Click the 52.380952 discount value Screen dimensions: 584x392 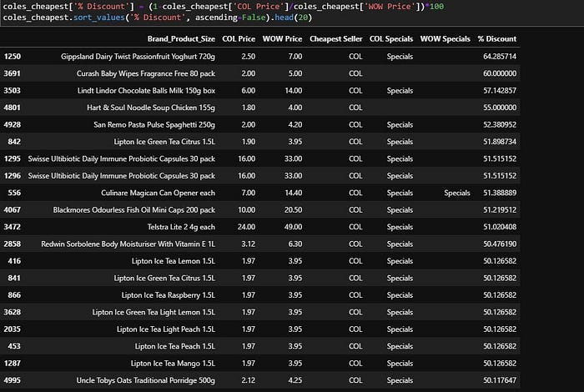[500, 125]
